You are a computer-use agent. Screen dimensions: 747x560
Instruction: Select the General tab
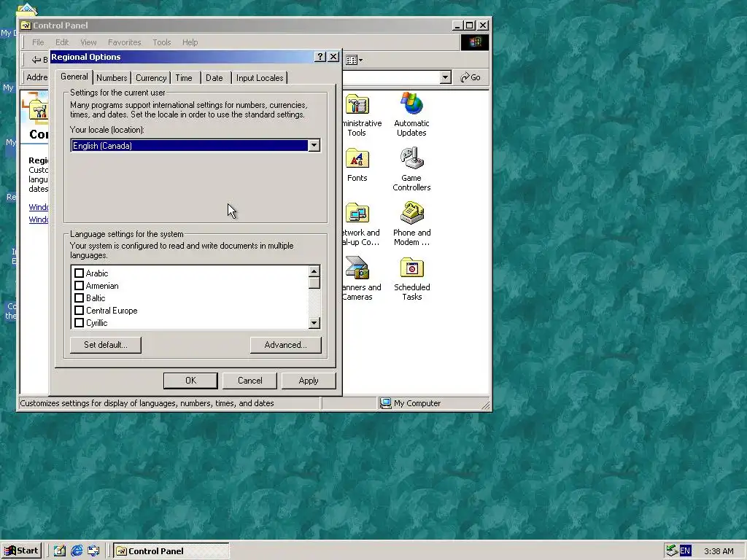click(74, 77)
